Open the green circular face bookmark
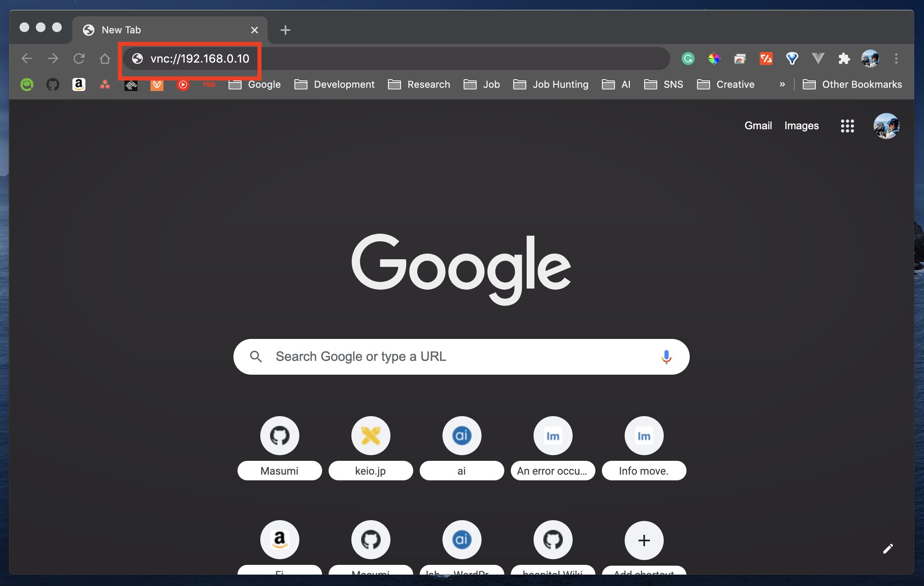Viewport: 924px width, 586px height. pos(27,85)
